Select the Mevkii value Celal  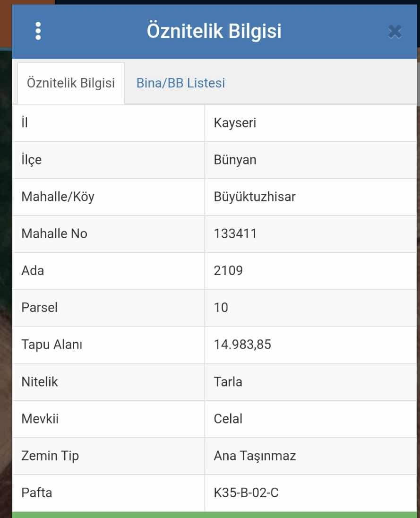coord(228,419)
